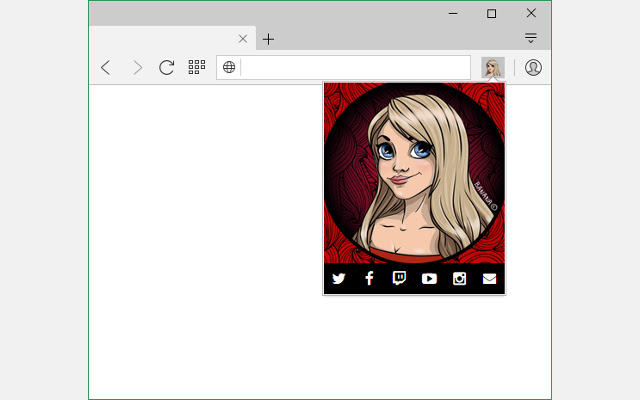
Task: Go back with the back arrow
Action: (106, 67)
